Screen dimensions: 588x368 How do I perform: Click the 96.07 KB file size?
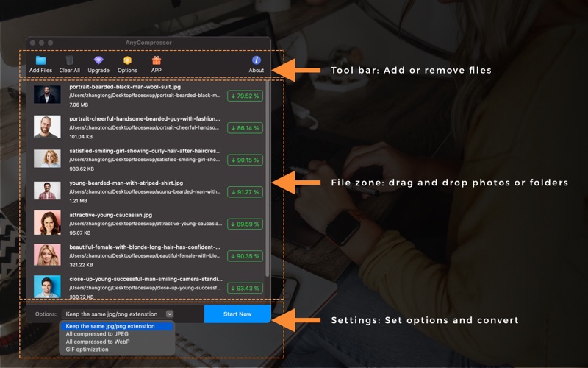click(79, 233)
